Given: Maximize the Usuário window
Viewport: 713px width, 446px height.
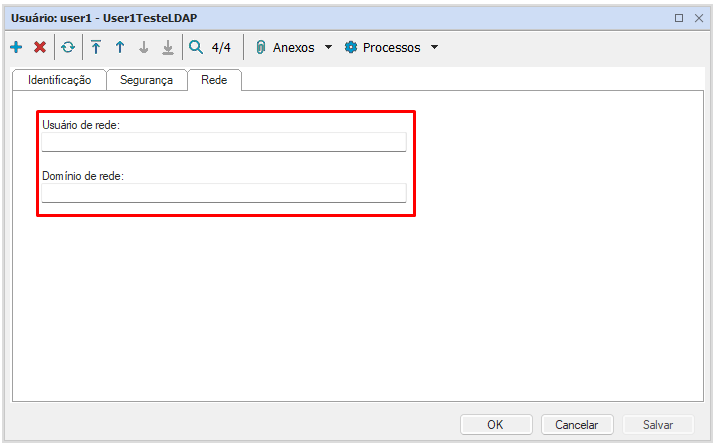Looking at the screenshot, I should 679,18.
